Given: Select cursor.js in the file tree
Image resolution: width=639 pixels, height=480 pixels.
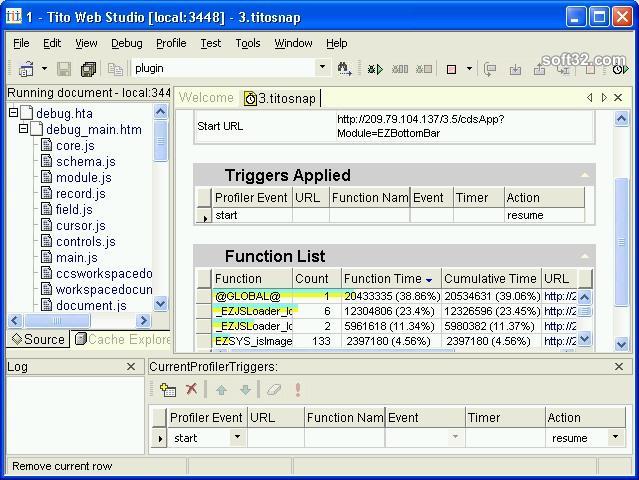Looking at the screenshot, I should (x=81, y=226).
